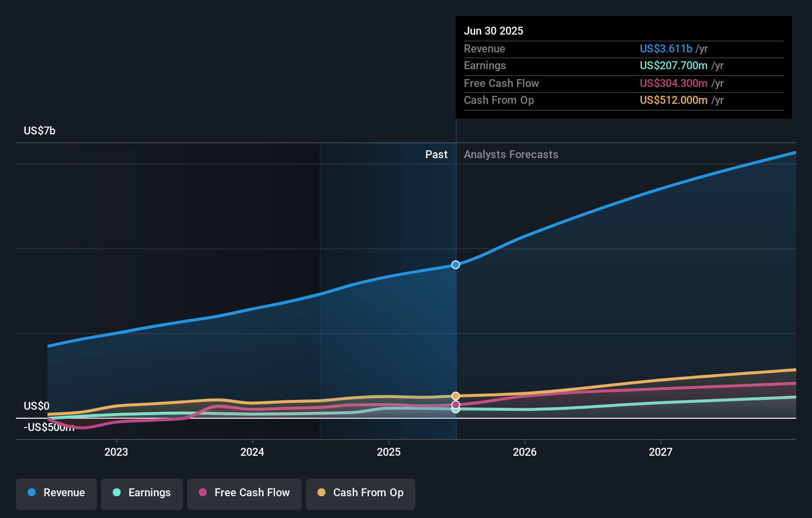Image resolution: width=812 pixels, height=518 pixels.
Task: Collapse the Analysts Forecasts region
Action: 511,155
